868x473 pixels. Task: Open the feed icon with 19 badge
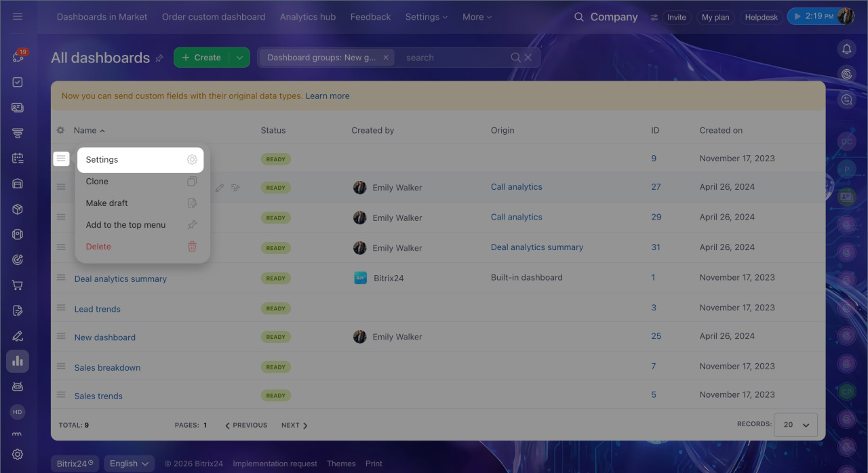(18, 56)
